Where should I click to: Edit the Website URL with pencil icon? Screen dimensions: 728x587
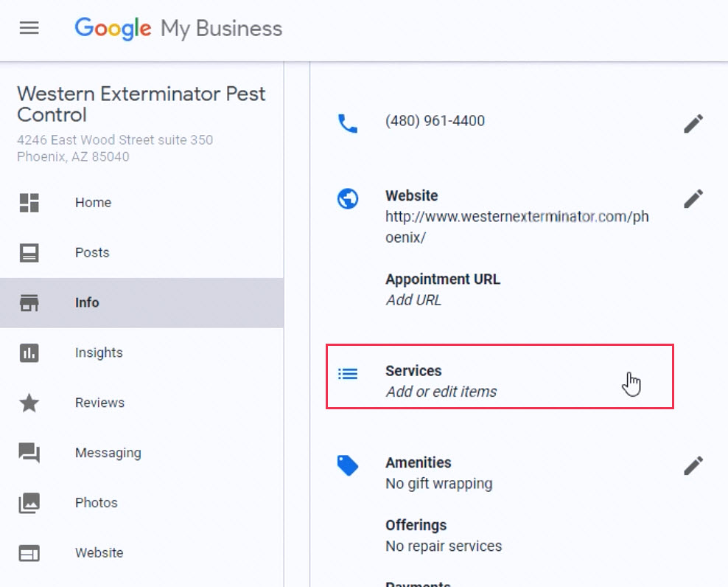[693, 199]
